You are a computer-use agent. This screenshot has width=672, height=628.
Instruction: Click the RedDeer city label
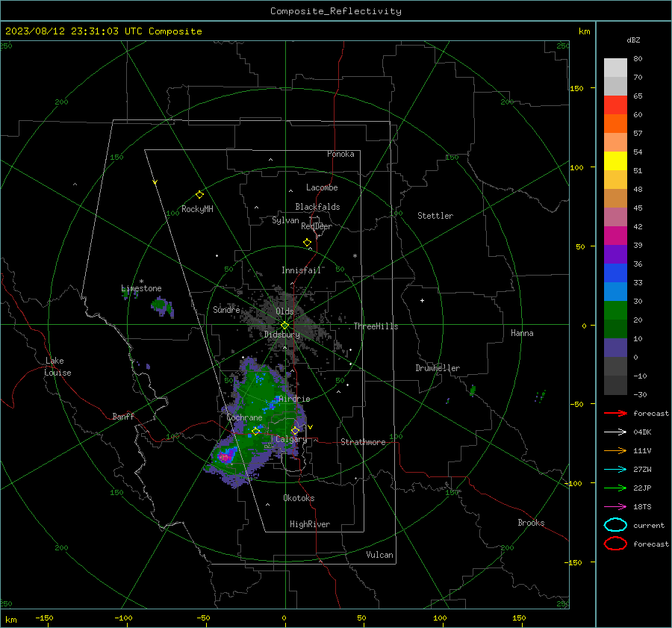[x=317, y=226]
